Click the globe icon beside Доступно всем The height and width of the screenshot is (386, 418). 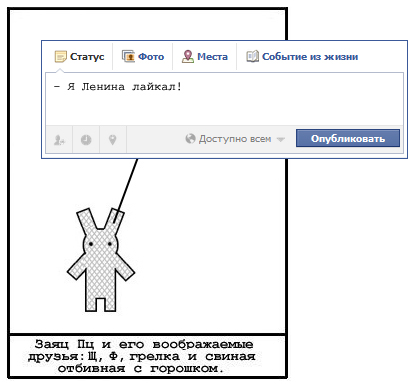pyautogui.click(x=190, y=138)
